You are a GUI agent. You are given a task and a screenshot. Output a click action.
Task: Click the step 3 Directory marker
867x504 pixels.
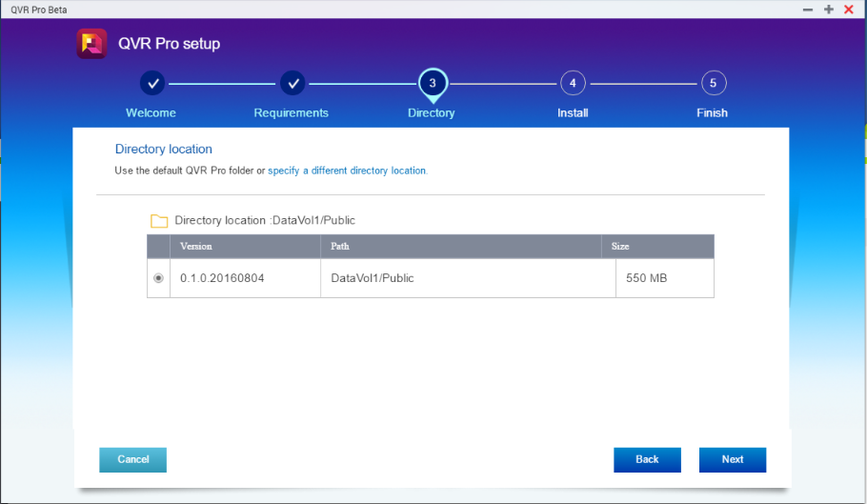(433, 85)
